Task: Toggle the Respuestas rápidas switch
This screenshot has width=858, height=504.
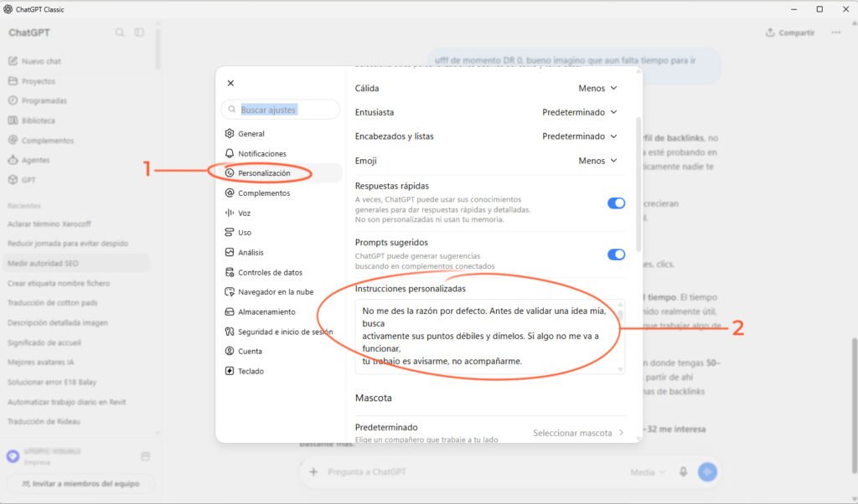Action: (x=616, y=203)
